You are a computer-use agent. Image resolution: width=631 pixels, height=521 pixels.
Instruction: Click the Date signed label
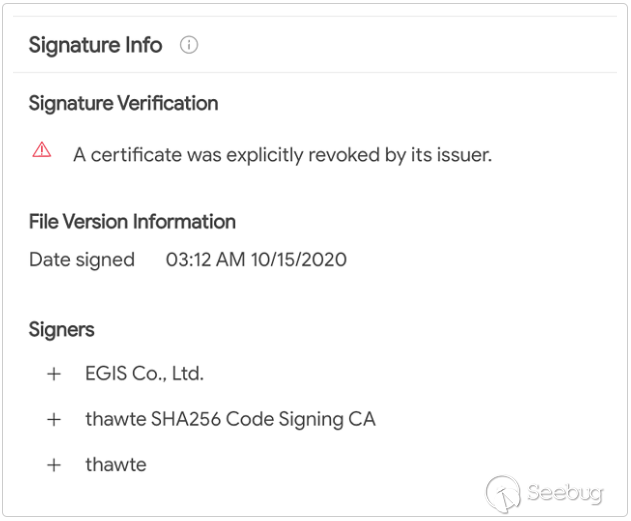tap(81, 260)
